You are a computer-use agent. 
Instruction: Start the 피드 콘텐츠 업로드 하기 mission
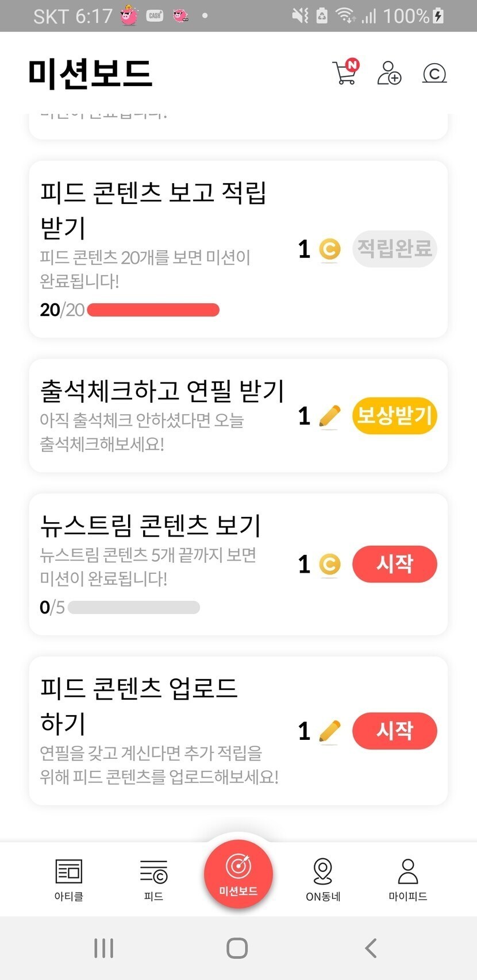tap(394, 731)
